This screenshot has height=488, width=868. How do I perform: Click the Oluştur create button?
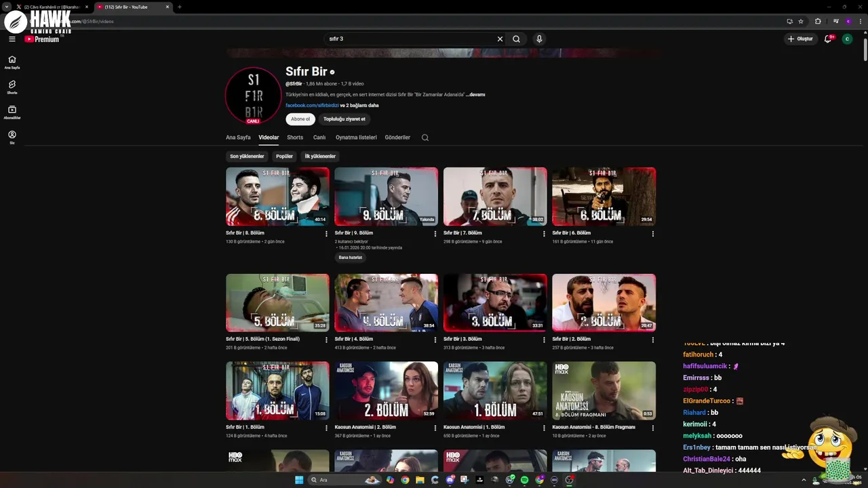pyautogui.click(x=800, y=39)
